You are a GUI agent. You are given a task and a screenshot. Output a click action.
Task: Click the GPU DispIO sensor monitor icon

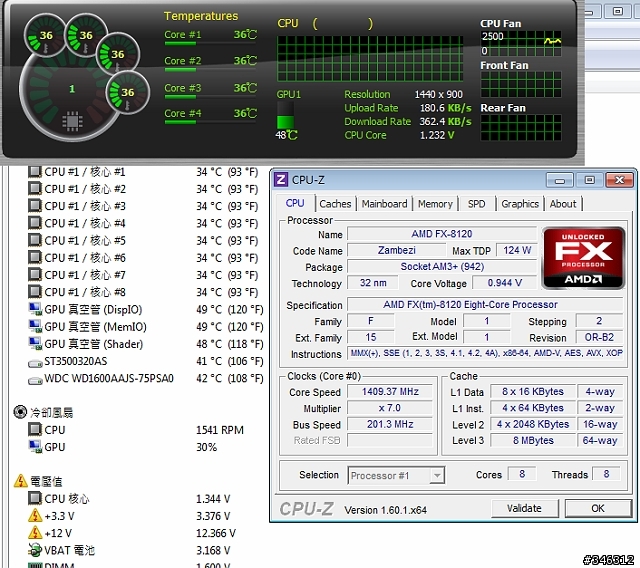click(35, 309)
